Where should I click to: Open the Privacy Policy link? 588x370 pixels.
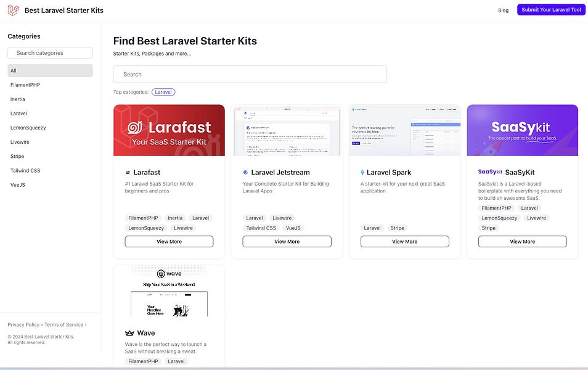tap(23, 324)
